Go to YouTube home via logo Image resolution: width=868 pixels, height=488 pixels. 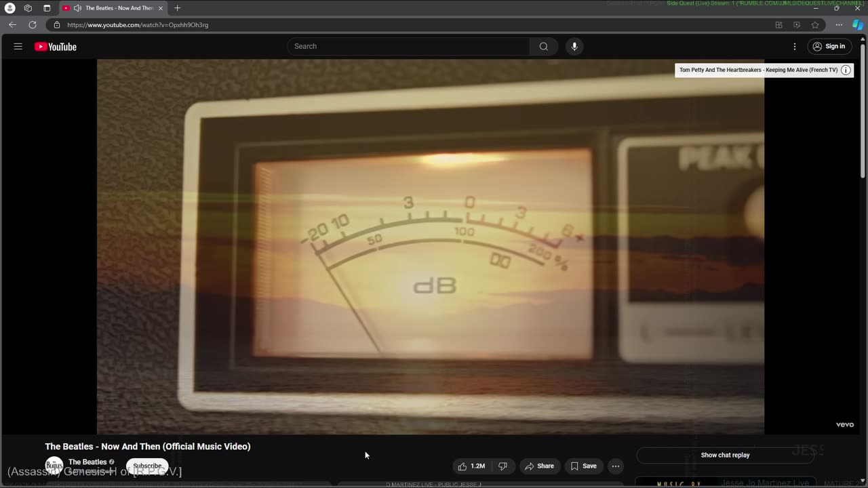coord(56,47)
